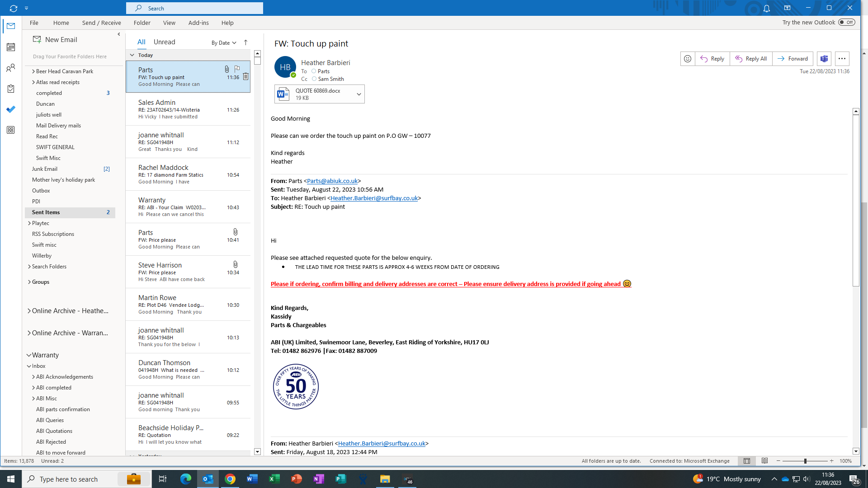Adjust the zoom slider in status bar
868x488 pixels.
pos(805,461)
